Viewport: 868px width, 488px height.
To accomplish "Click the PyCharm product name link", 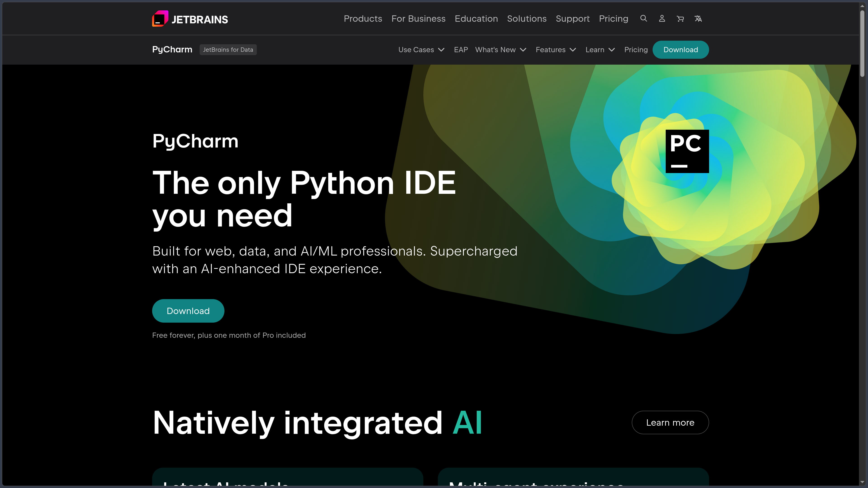I will coord(172,49).
